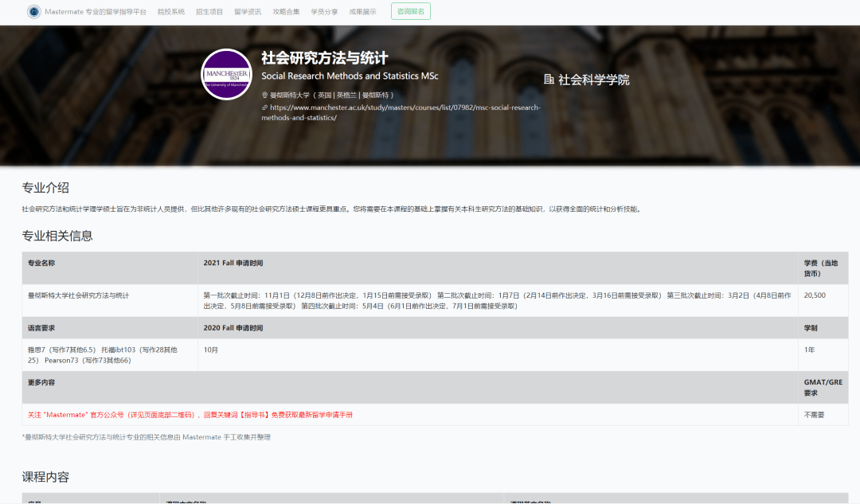
Task: Open the 留学资讯 navigation item
Action: pyautogui.click(x=248, y=11)
